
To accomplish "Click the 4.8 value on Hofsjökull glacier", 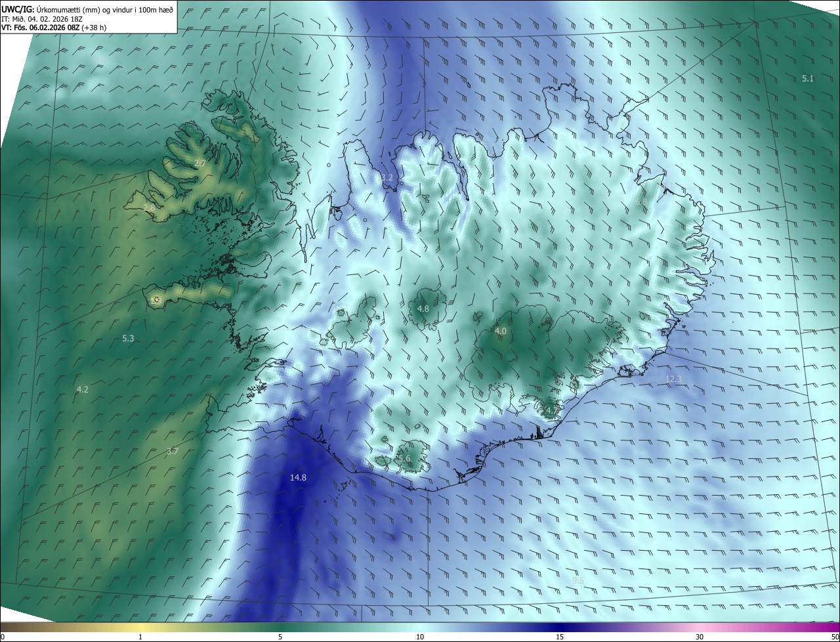I will 423,309.
